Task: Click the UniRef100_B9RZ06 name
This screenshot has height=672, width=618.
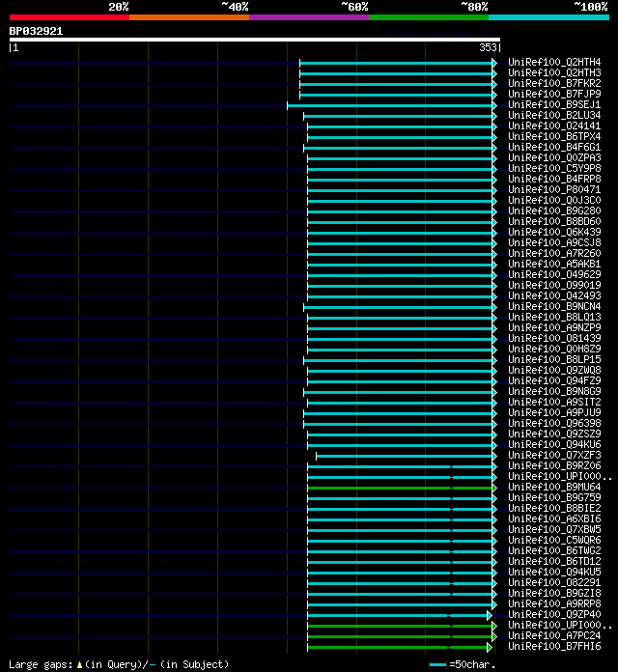Action: click(554, 465)
